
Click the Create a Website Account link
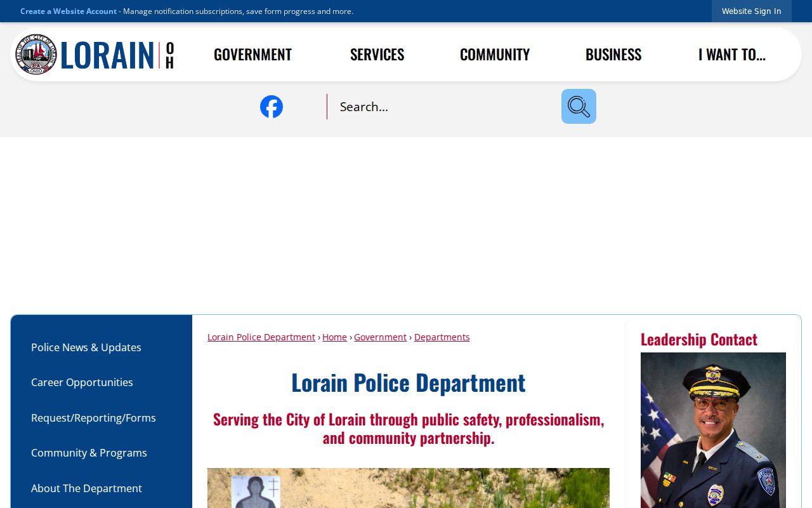pyautogui.click(x=69, y=11)
